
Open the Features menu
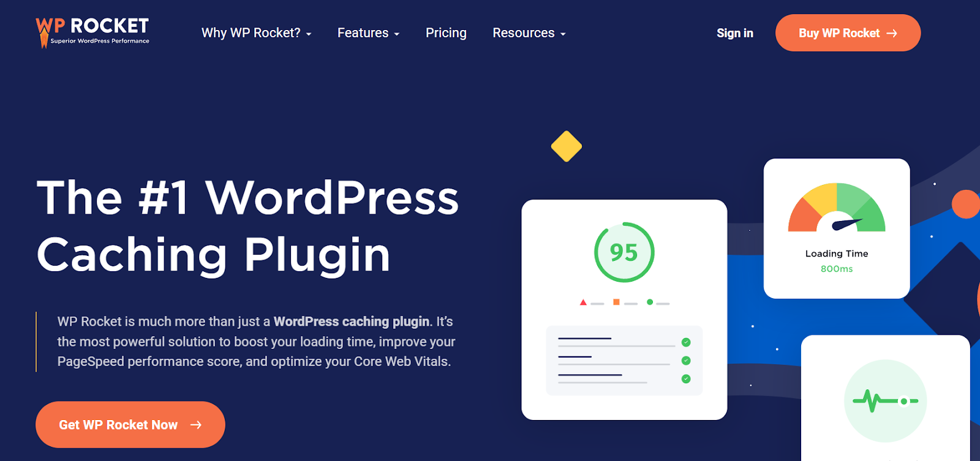(368, 33)
